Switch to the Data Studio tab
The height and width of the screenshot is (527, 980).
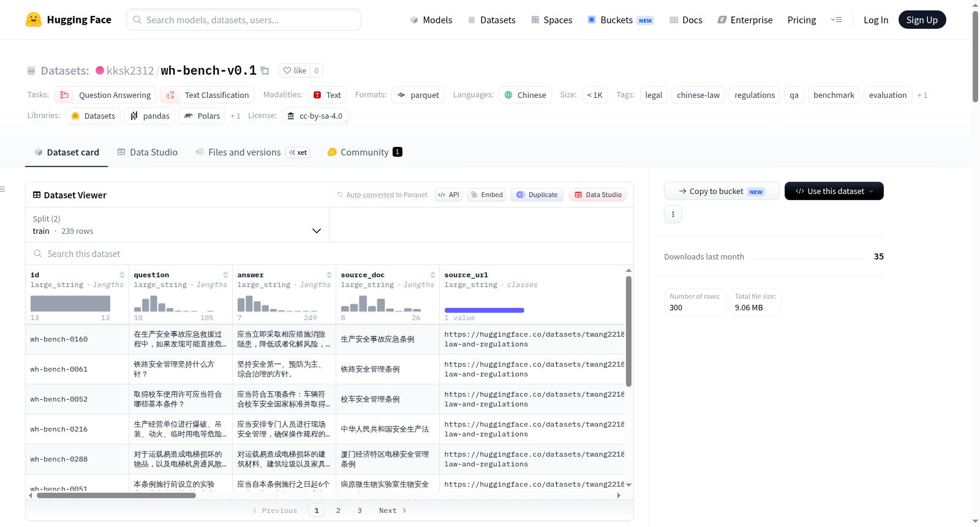(148, 152)
